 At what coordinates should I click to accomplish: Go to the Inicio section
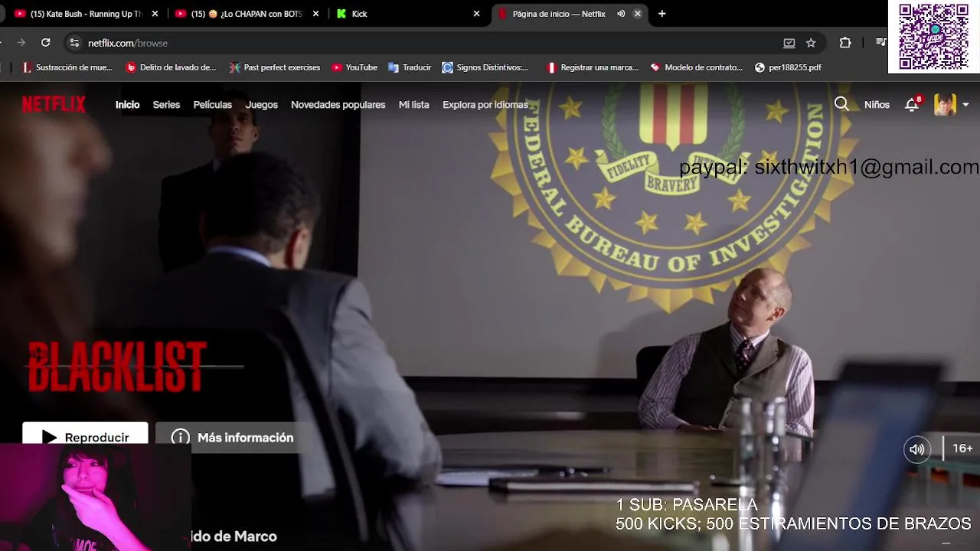(127, 105)
